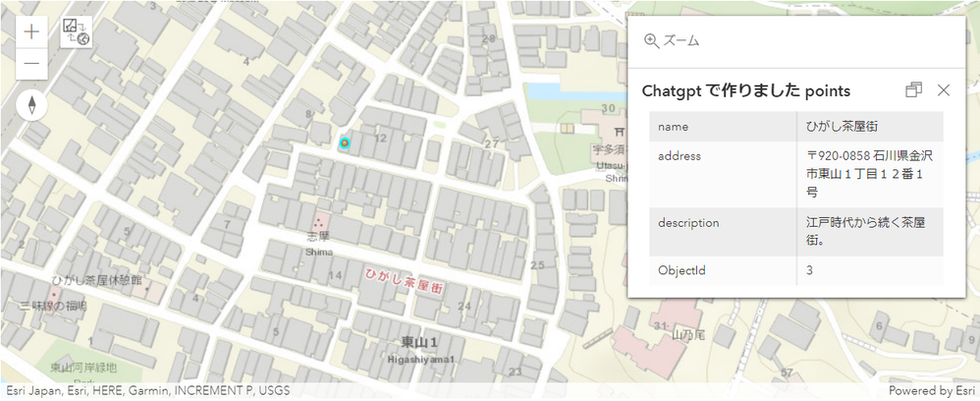980x401 pixels.
Task: Dock the popup with the dock icon
Action: (x=913, y=90)
